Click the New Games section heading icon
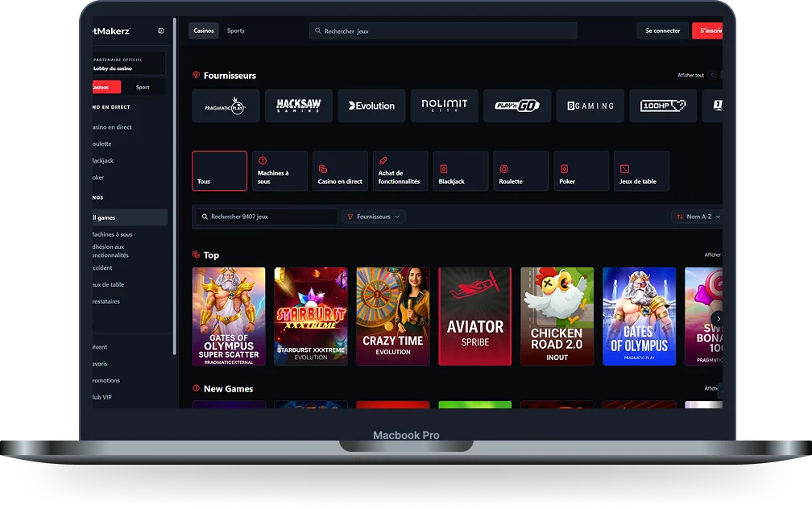 click(x=196, y=388)
